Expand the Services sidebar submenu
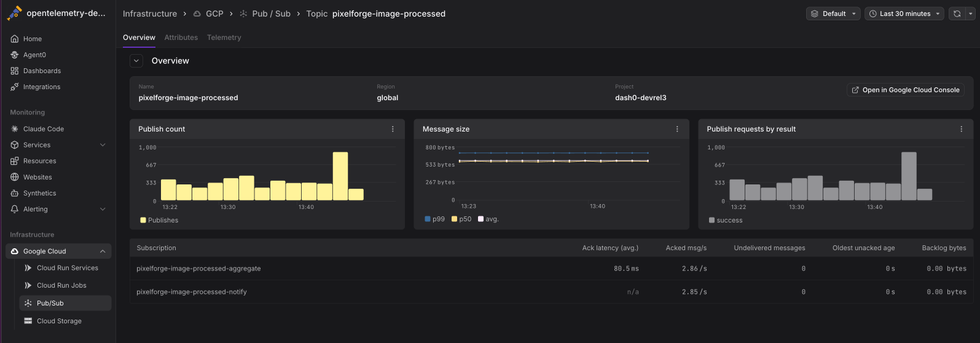 (x=103, y=145)
